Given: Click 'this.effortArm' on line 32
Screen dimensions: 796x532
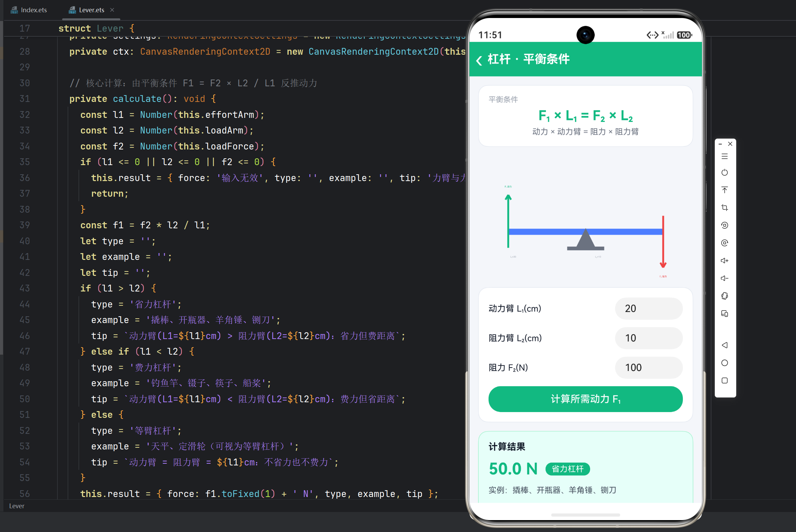Looking at the screenshot, I should 216,114.
